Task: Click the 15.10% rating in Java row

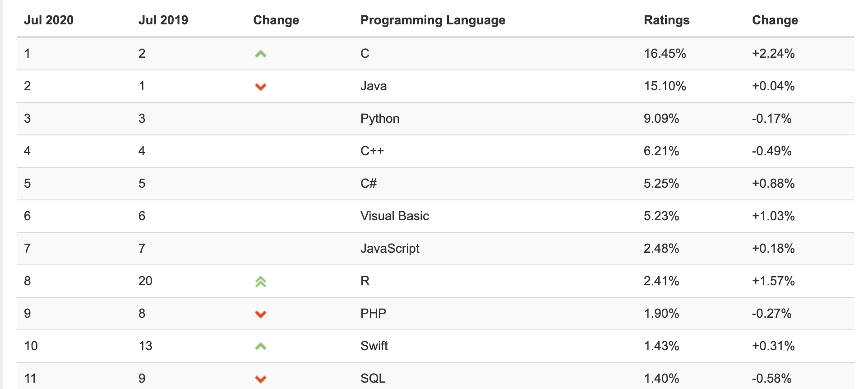Action: point(665,86)
